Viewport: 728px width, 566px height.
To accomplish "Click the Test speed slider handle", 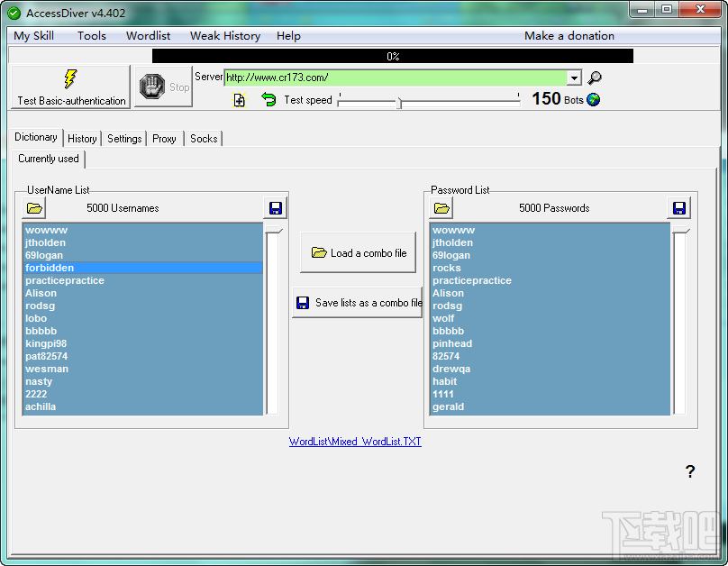I will pos(399,103).
